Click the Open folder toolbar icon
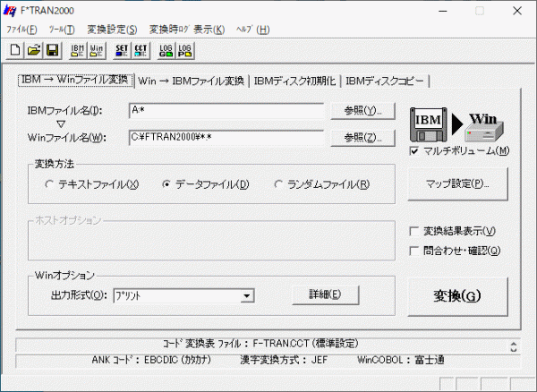 click(34, 51)
